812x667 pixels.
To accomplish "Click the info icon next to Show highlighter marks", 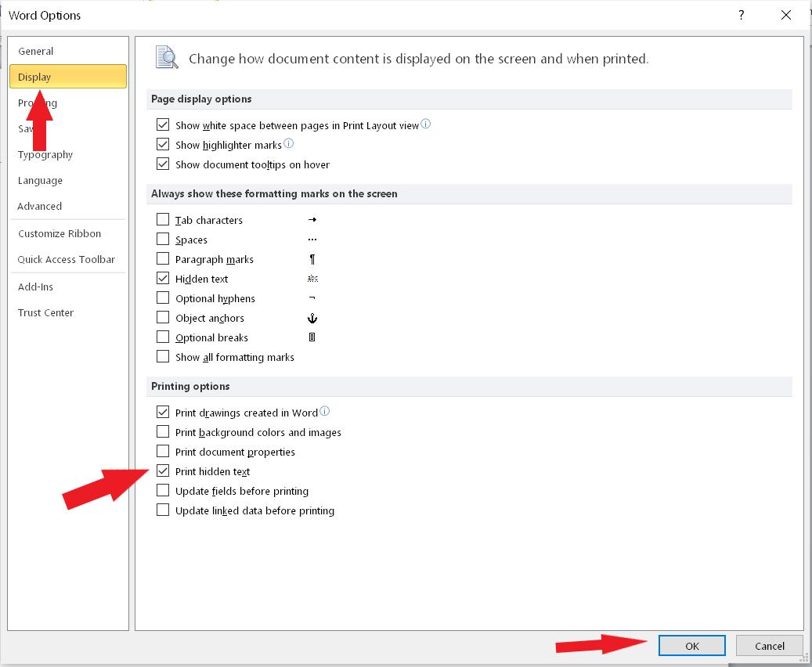I will [x=288, y=143].
